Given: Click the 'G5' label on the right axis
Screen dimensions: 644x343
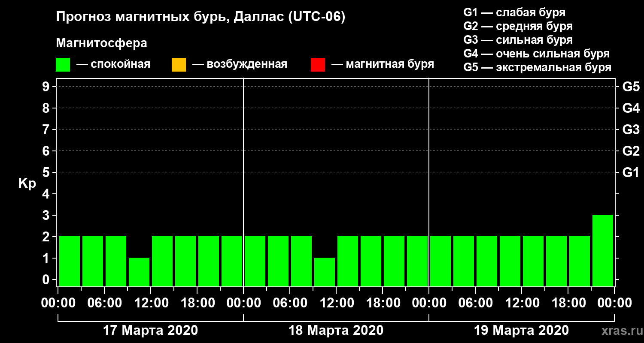Looking at the screenshot, I should pyautogui.click(x=631, y=87).
